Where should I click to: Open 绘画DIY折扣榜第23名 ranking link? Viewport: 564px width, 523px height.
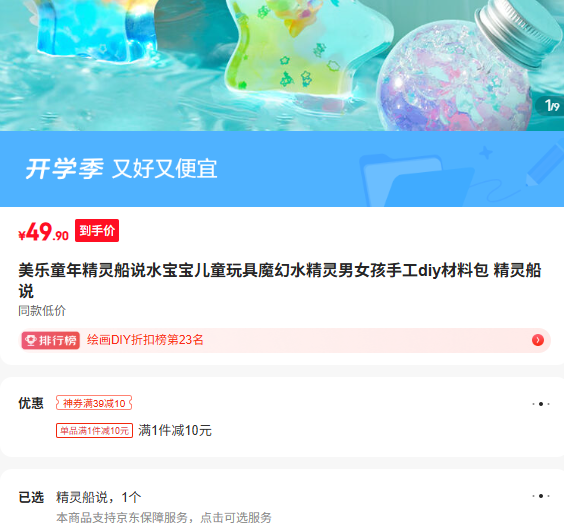145,340
